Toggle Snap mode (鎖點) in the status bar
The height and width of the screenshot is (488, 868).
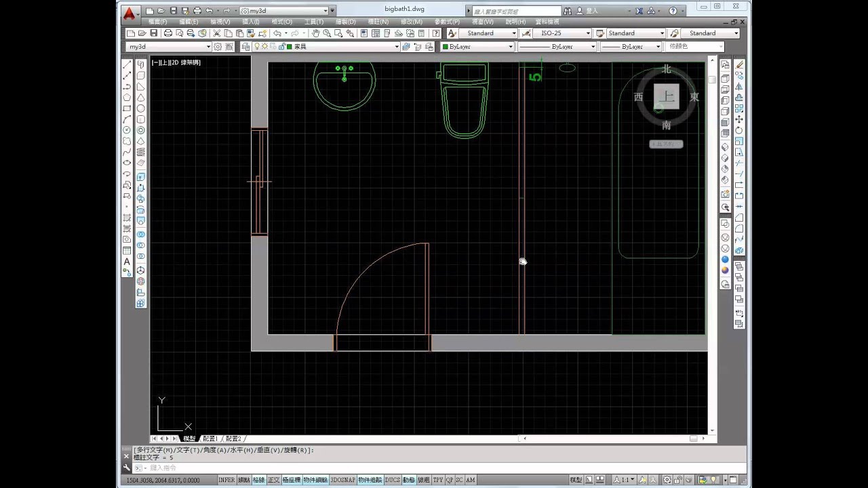point(244,480)
